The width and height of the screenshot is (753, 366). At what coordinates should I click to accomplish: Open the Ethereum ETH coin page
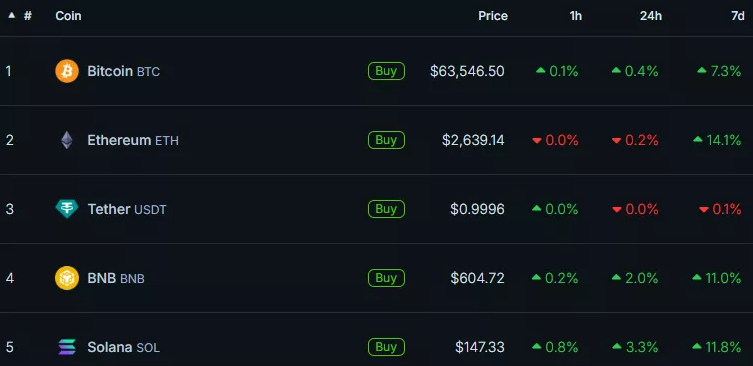tap(133, 140)
